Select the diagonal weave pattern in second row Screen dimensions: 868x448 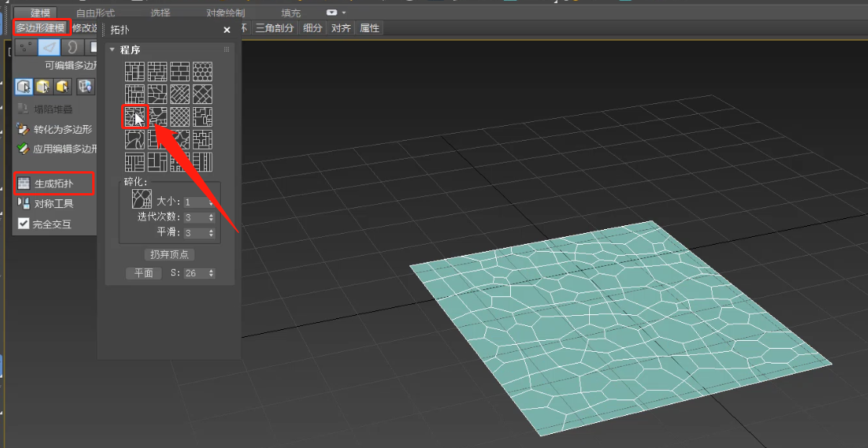click(x=180, y=94)
